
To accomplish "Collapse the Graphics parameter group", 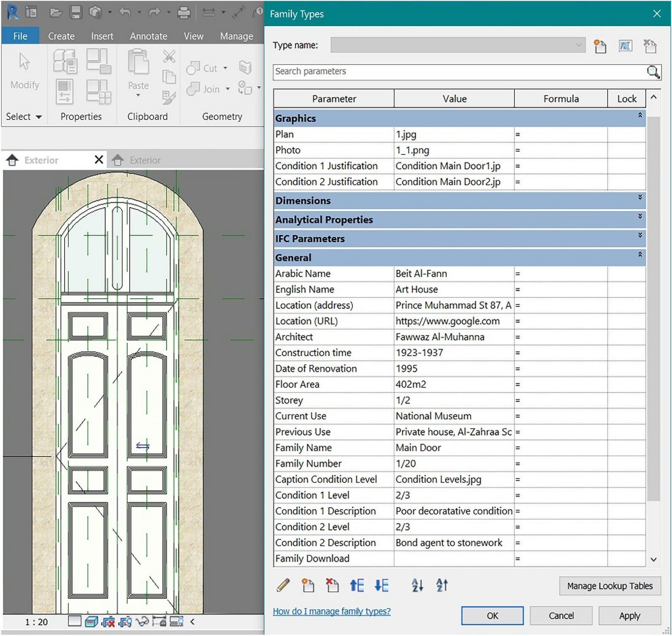I will (640, 115).
